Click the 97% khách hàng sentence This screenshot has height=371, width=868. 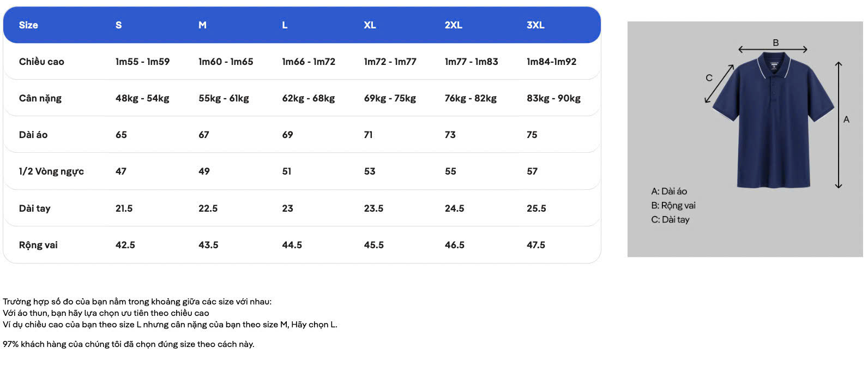[x=129, y=344]
